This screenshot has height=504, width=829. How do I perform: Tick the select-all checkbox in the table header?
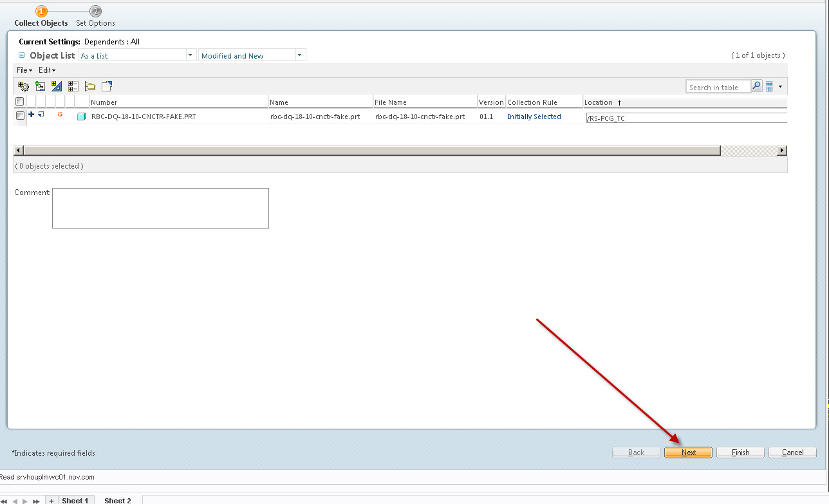point(20,102)
